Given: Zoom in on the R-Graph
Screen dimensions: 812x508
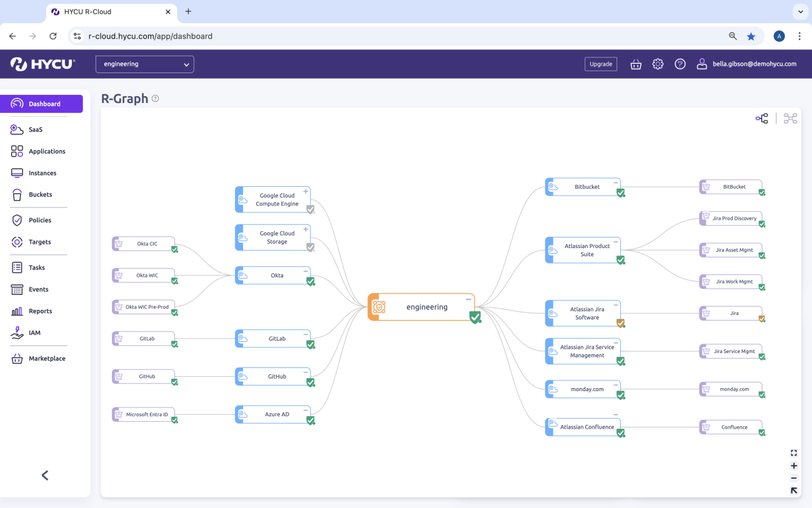Looking at the screenshot, I should [794, 466].
